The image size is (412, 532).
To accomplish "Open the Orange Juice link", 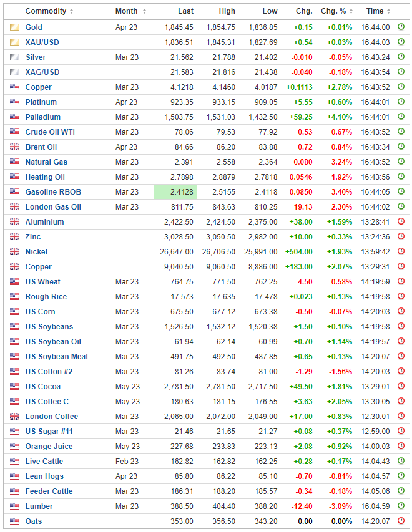I will click(x=49, y=447).
